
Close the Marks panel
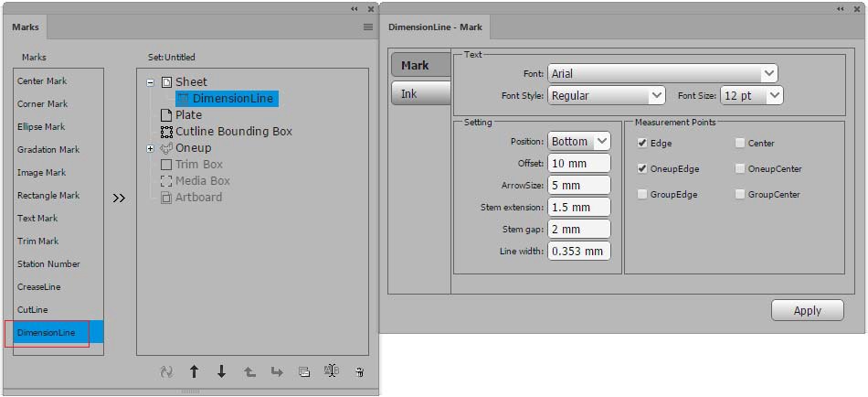click(x=370, y=9)
